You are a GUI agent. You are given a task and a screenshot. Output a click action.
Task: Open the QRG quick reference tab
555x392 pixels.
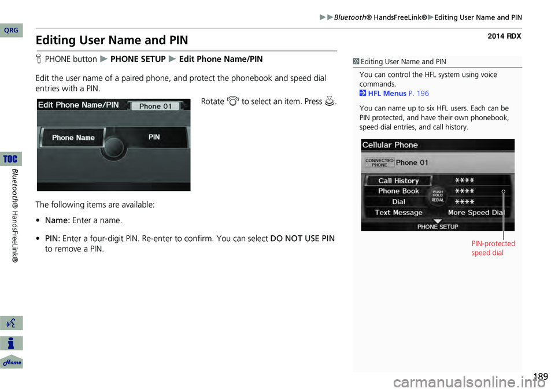pos(12,30)
